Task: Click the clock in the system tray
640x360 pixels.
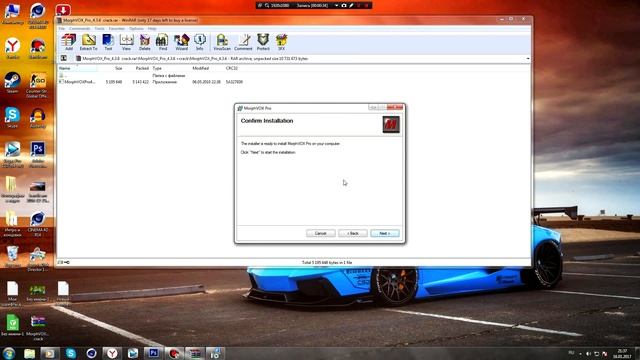Action: point(622,353)
